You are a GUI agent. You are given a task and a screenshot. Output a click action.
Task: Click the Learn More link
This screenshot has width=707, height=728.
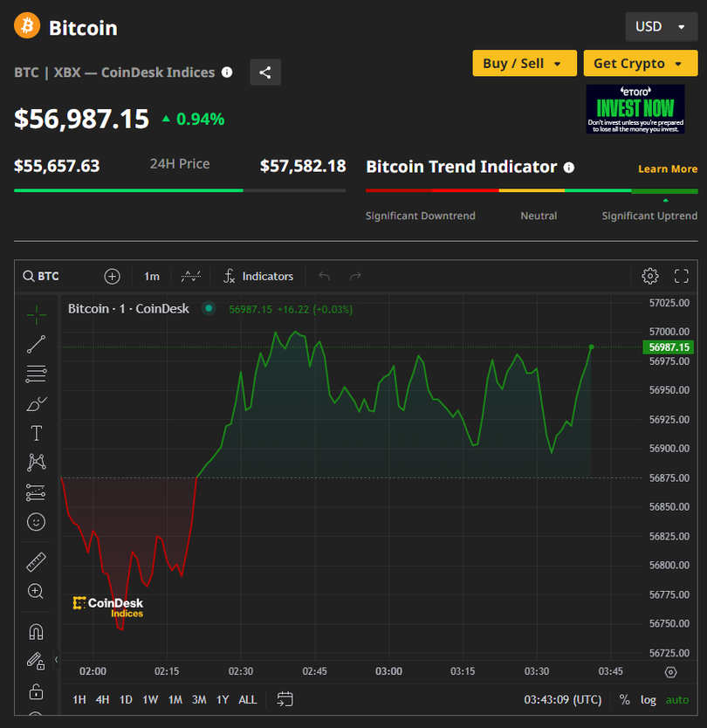tap(668, 168)
